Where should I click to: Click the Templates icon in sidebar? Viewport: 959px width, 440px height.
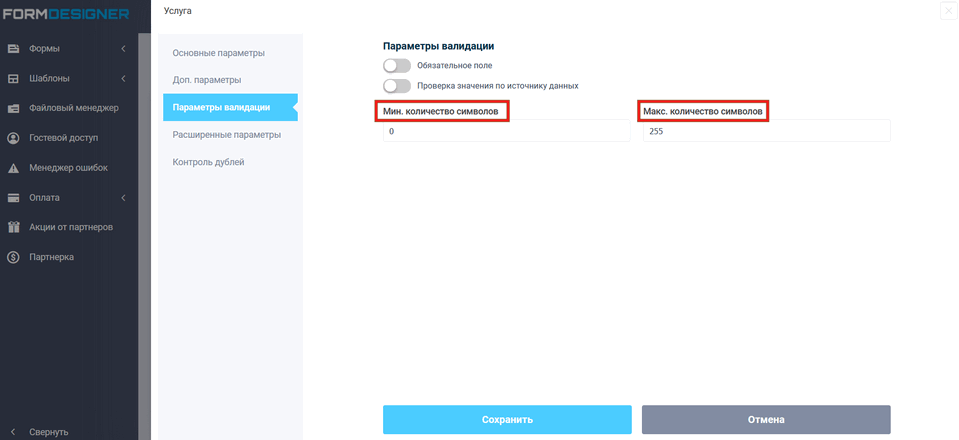[14, 78]
